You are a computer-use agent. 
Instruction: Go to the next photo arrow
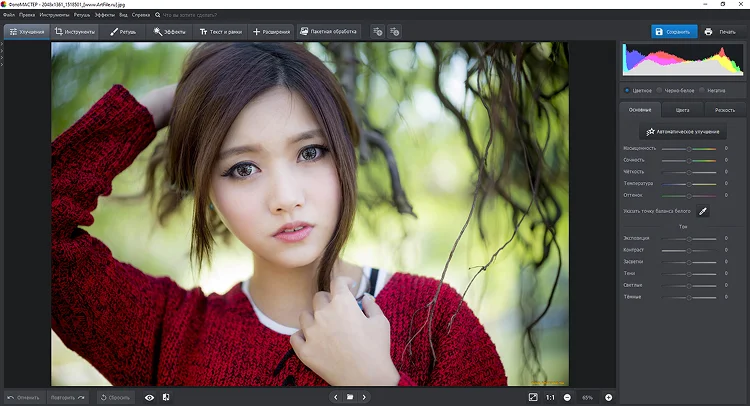[x=364, y=397]
